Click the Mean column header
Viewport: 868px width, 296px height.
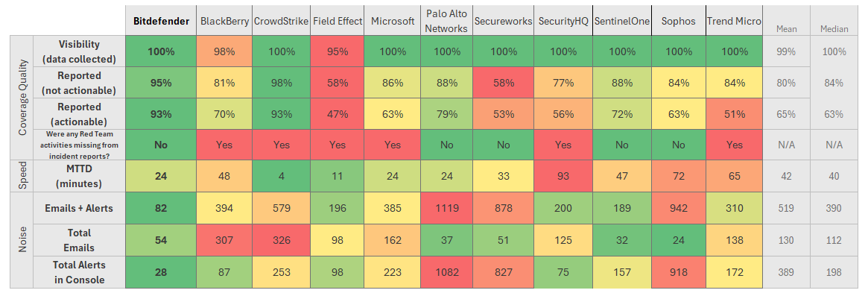click(x=786, y=29)
